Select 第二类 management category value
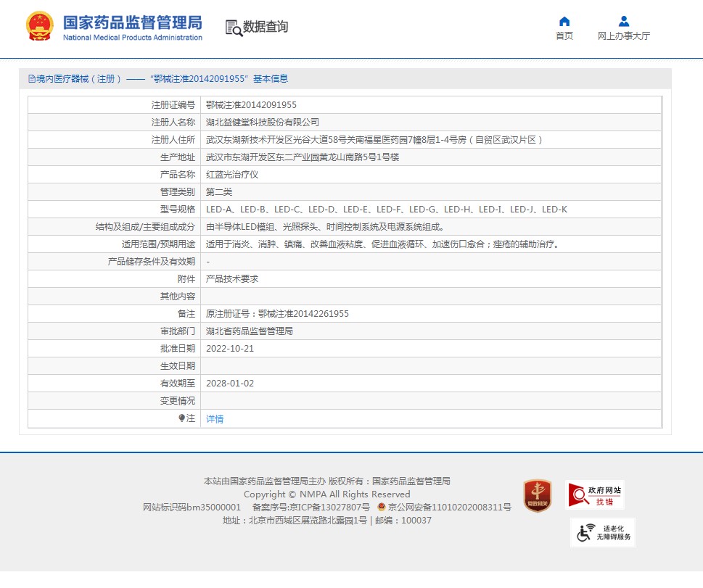Viewport: 703px width, 588px height. tap(219, 192)
